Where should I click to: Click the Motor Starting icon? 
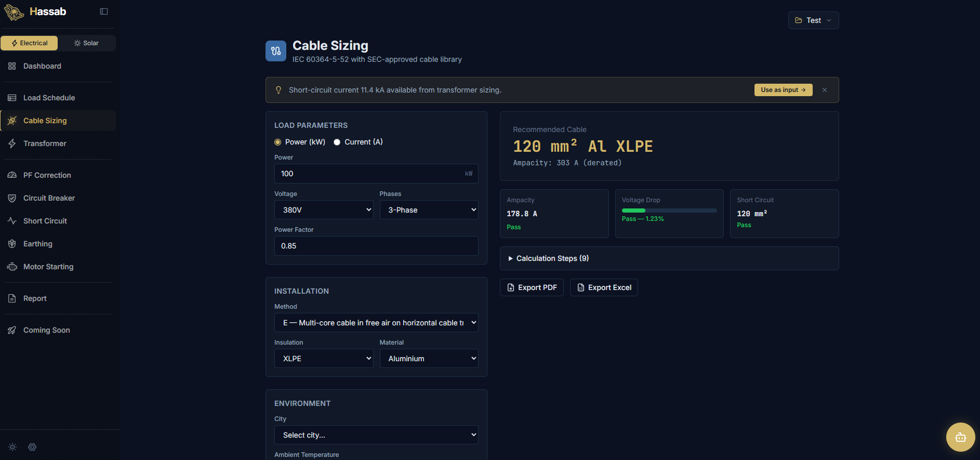click(x=12, y=267)
